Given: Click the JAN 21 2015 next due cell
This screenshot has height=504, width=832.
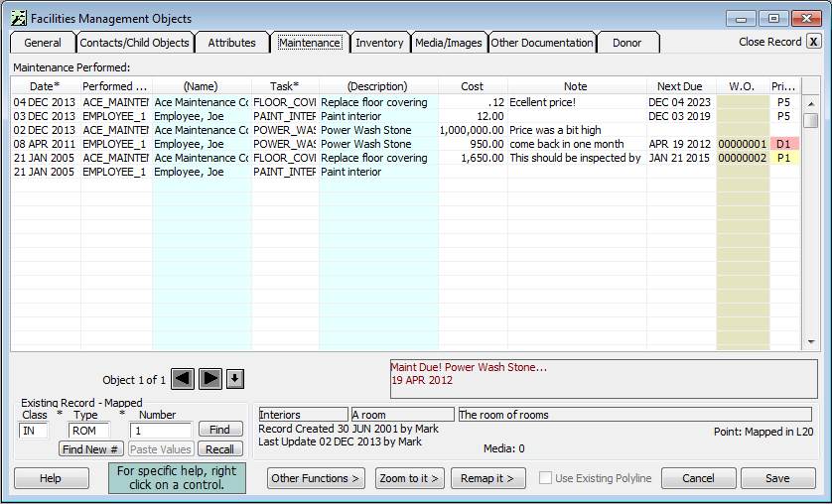Looking at the screenshot, I should (681, 158).
